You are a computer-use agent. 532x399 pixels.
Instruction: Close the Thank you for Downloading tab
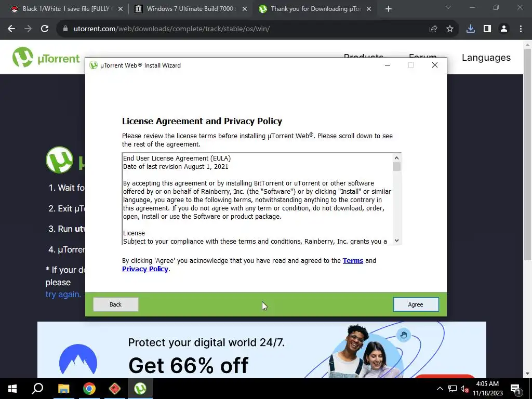pos(369,9)
